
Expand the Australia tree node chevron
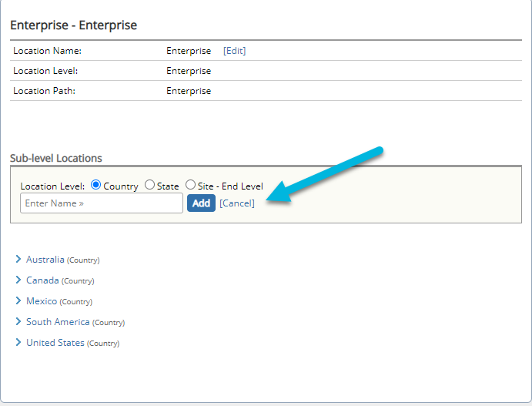click(18, 260)
